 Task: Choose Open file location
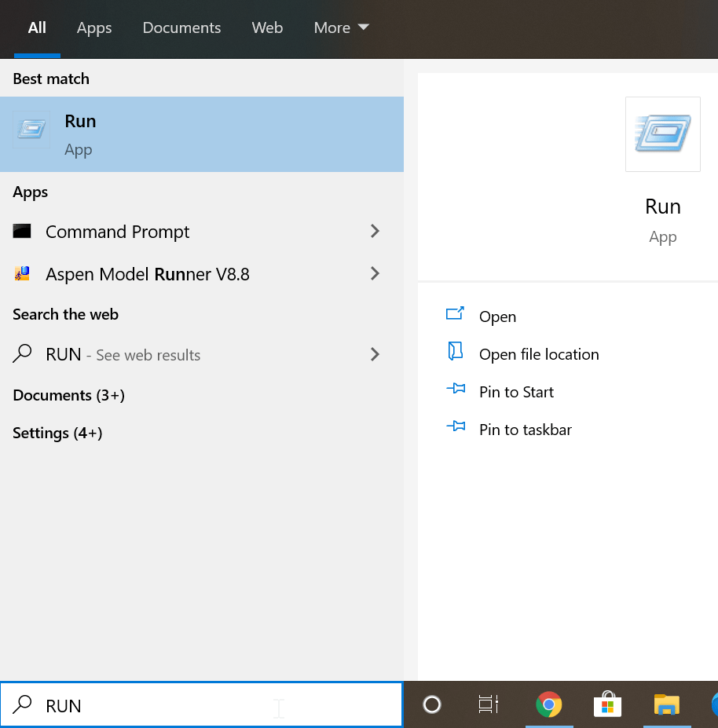(x=538, y=354)
